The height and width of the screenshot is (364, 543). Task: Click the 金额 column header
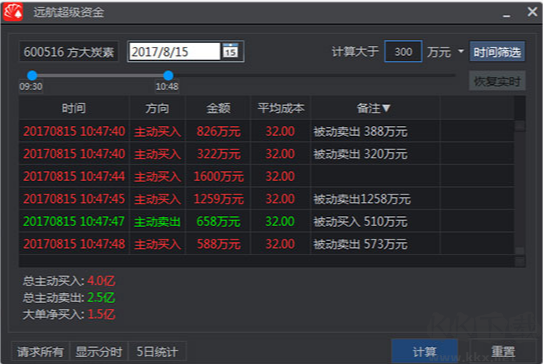[218, 108]
